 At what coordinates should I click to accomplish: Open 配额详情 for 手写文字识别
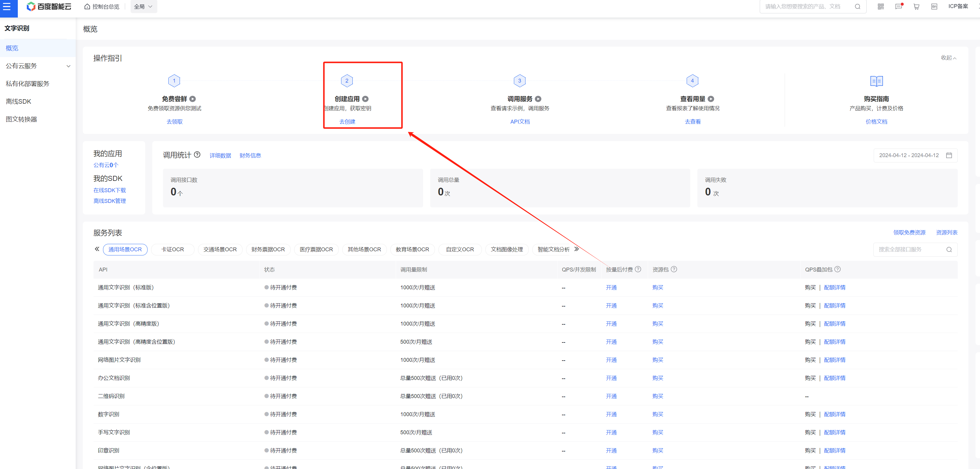click(x=835, y=432)
